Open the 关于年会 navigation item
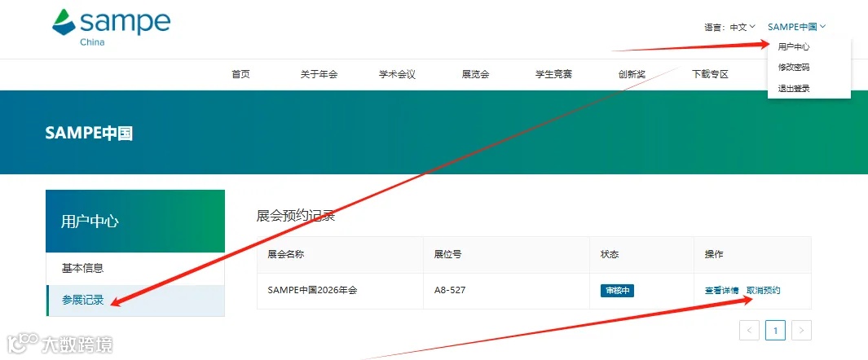Screen dimensions: 868x360 click(319, 74)
